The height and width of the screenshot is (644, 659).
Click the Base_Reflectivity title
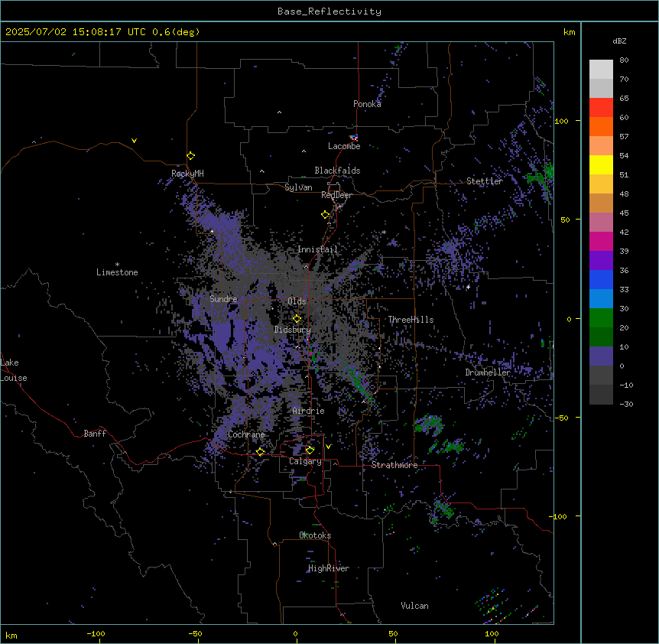(329, 11)
